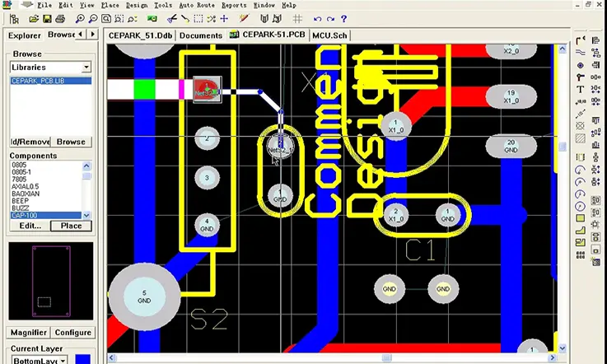The height and width of the screenshot is (364, 607).
Task: Click the Undo arrow icon
Action: click(x=319, y=18)
